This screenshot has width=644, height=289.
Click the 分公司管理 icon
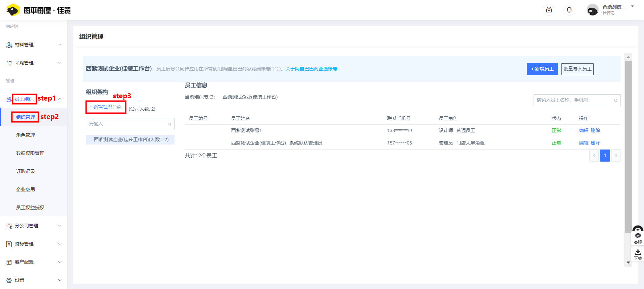point(9,226)
